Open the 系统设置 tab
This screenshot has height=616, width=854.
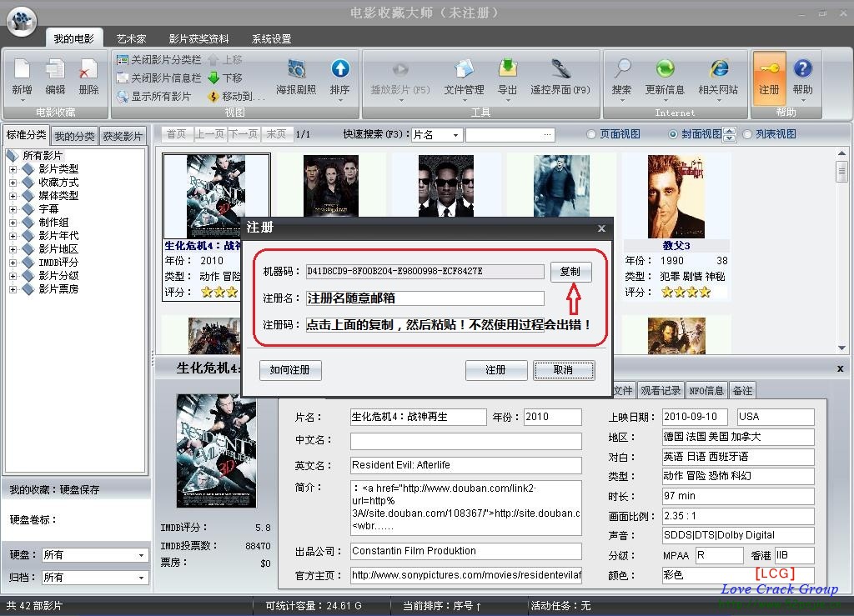pos(271,38)
